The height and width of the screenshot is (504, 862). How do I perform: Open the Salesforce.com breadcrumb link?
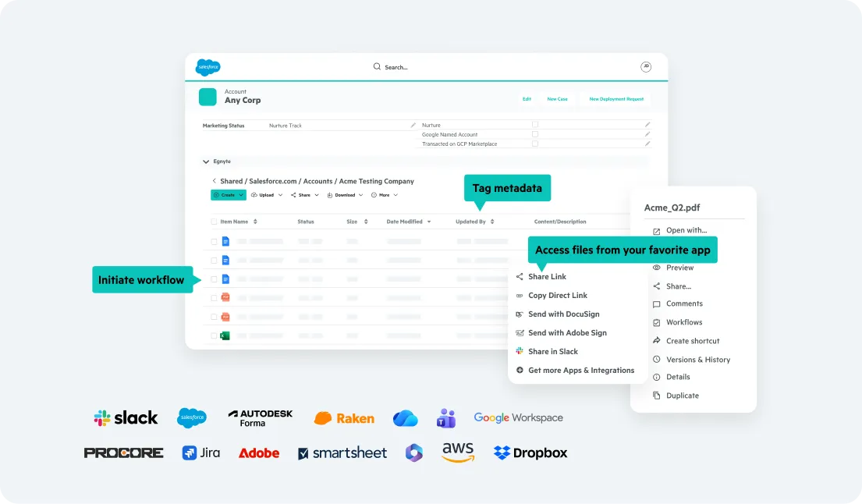pos(273,181)
